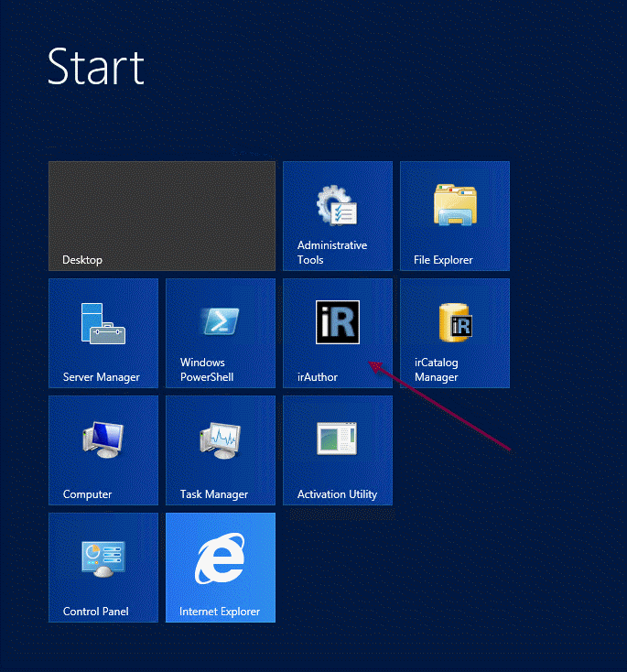Open Server Manager toolbox icon
The width and height of the screenshot is (627, 672).
pos(103,322)
